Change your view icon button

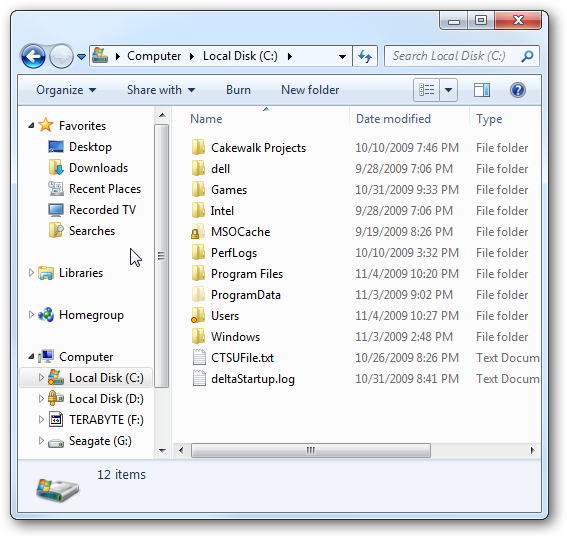pos(426,90)
